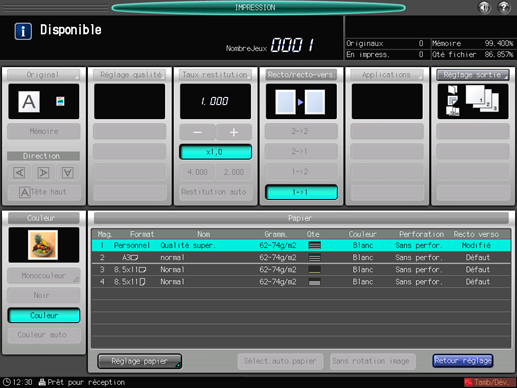
Task: Click the Perforation column header
Action: pyautogui.click(x=422, y=234)
